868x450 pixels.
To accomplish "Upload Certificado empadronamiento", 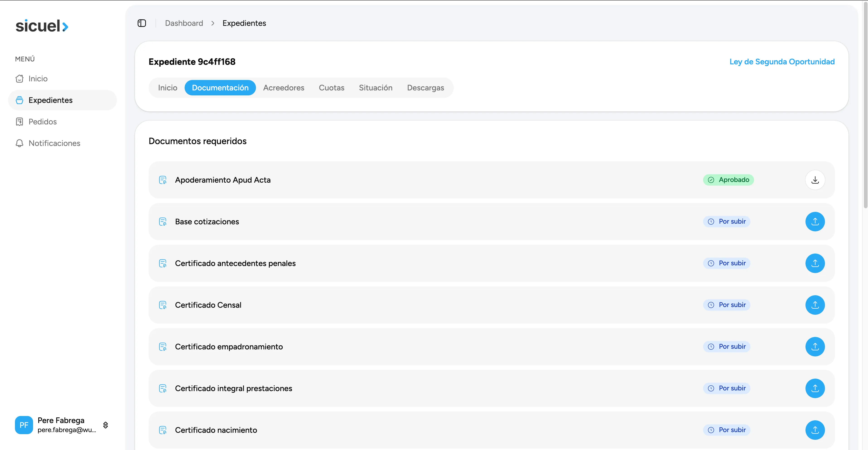I will [815, 347].
